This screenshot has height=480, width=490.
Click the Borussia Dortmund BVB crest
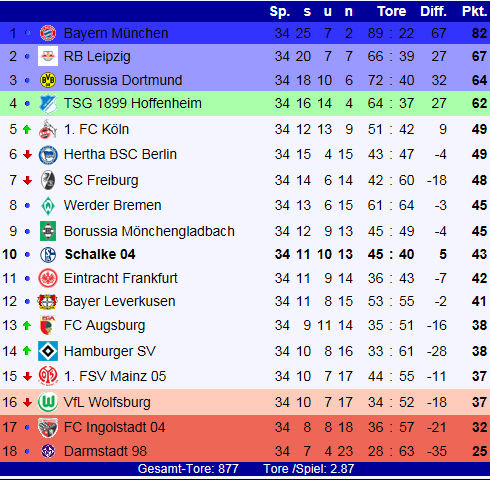[48, 80]
